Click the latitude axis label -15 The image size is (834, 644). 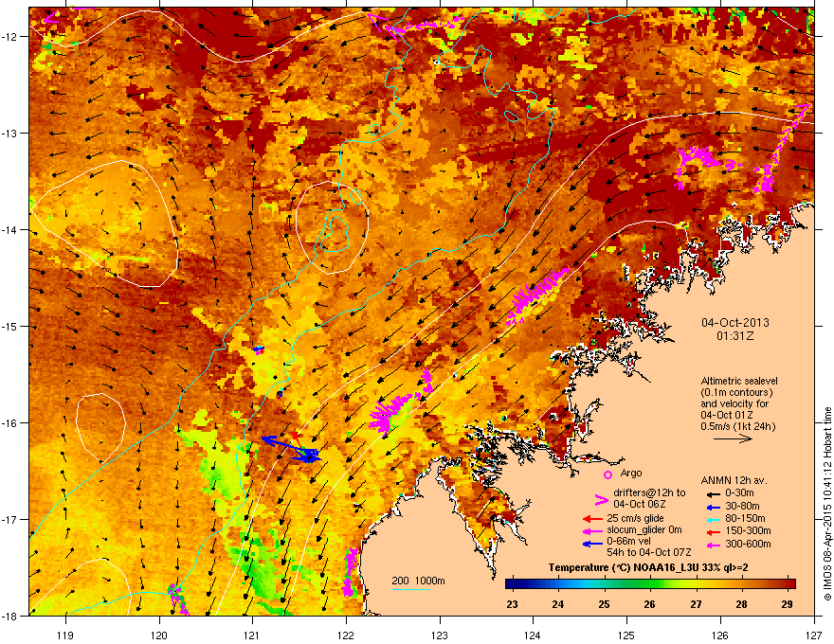point(10,326)
